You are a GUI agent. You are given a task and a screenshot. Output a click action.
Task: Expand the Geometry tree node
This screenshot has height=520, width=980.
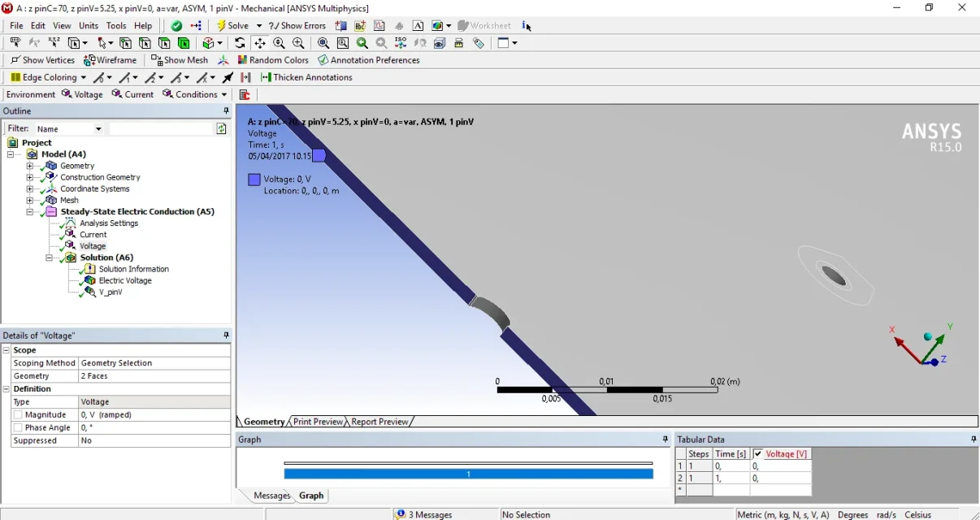[x=30, y=166]
